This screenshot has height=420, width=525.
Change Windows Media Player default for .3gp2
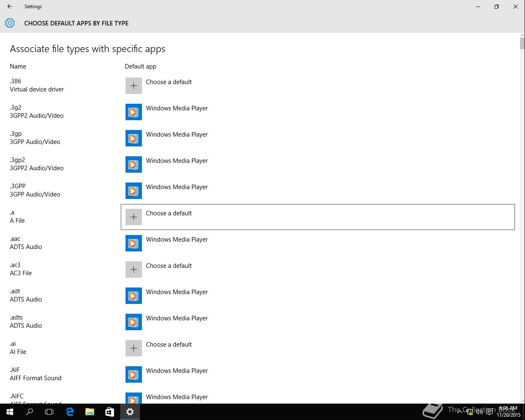click(318, 164)
